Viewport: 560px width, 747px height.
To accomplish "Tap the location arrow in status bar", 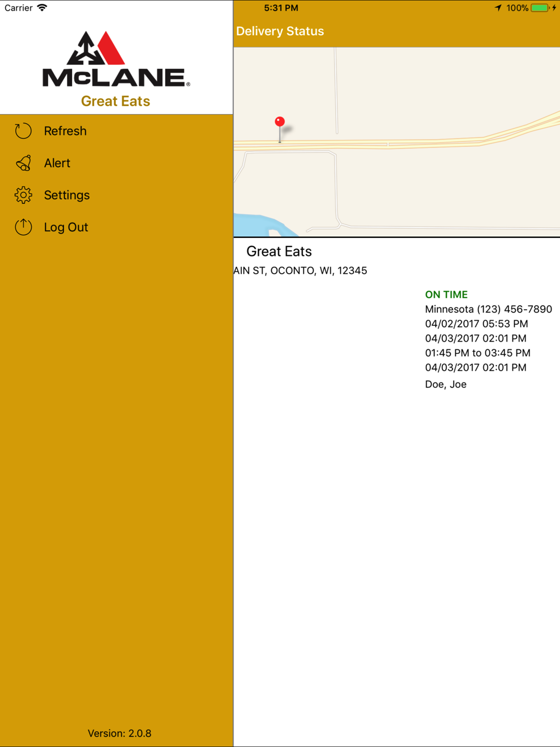I will 498,8.
